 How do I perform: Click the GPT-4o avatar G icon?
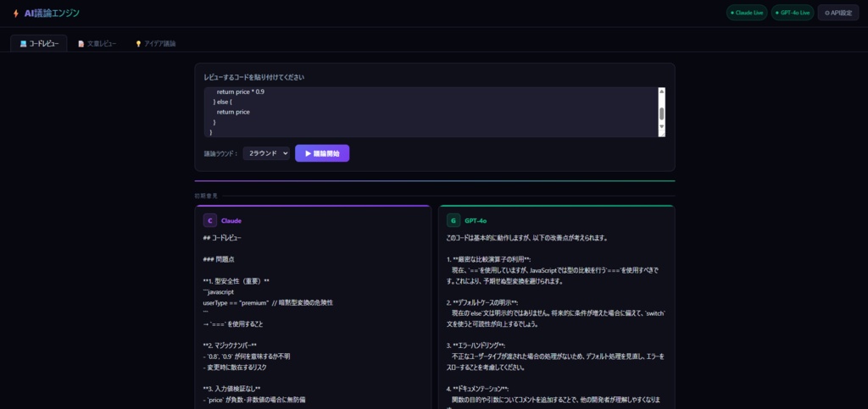453,220
